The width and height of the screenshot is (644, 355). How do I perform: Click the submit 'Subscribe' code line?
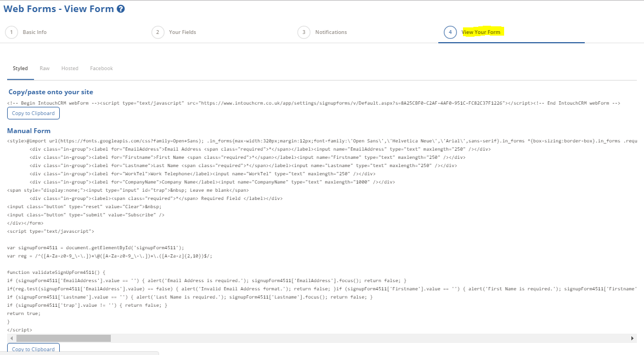click(86, 215)
